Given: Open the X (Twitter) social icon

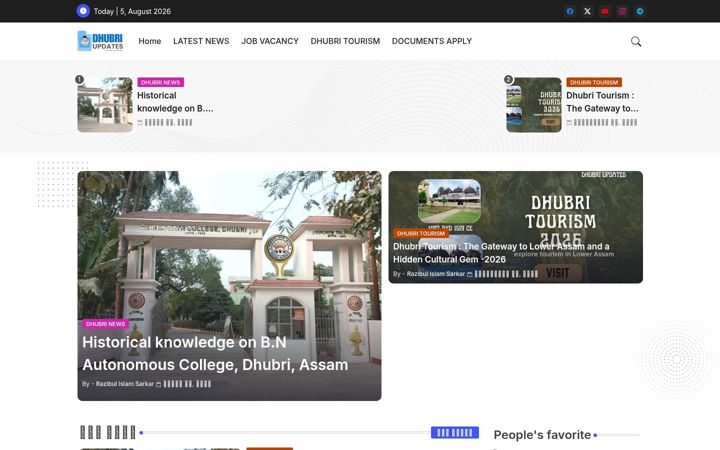Looking at the screenshot, I should [587, 11].
